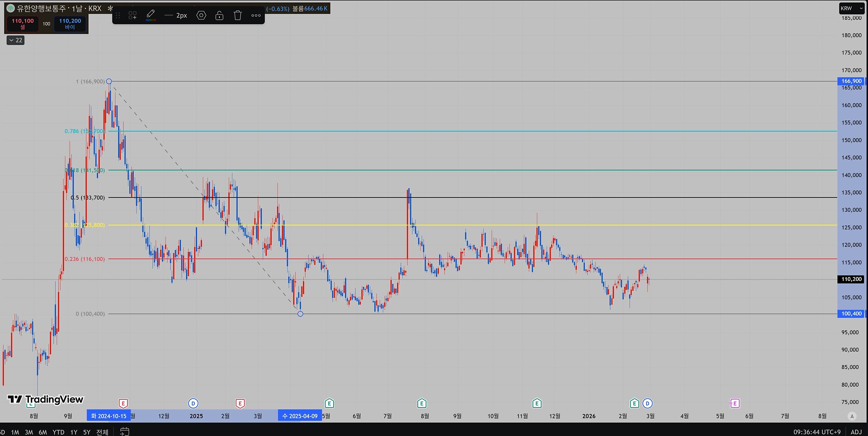Click the dividend D marker near 2025
The width and height of the screenshot is (868, 436).
(193, 403)
